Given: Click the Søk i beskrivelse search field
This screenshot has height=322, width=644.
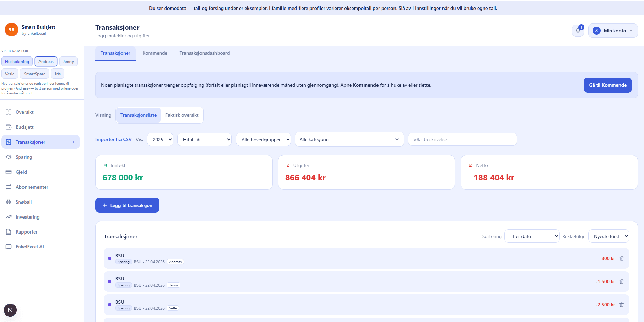Looking at the screenshot, I should (x=463, y=139).
